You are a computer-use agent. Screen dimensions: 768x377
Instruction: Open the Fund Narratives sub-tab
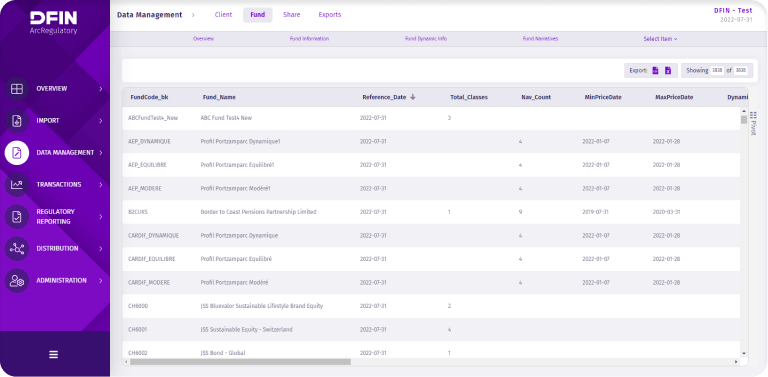(540, 39)
